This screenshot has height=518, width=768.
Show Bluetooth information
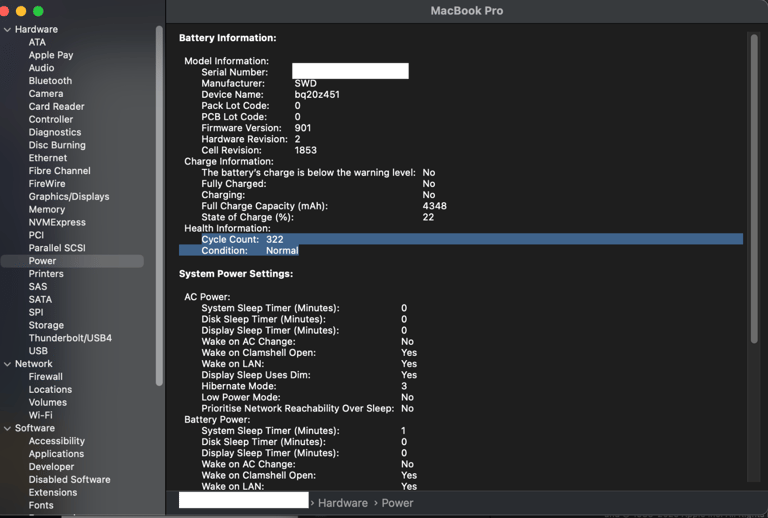(50, 81)
